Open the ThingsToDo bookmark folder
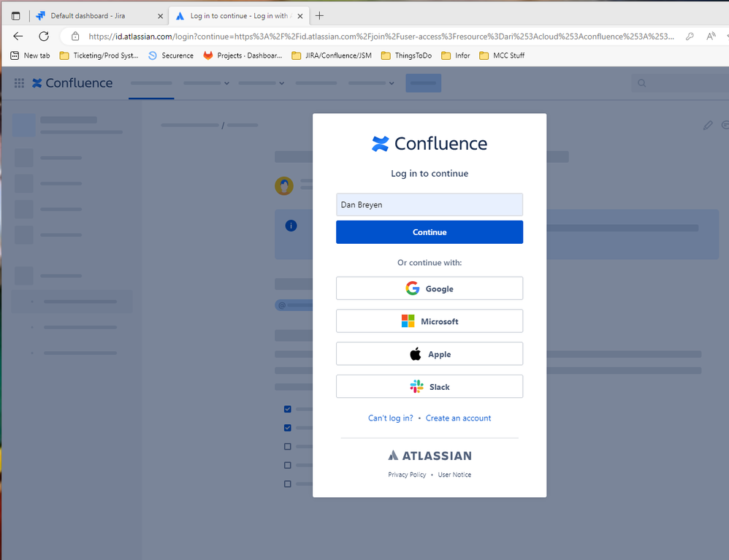 click(406, 55)
